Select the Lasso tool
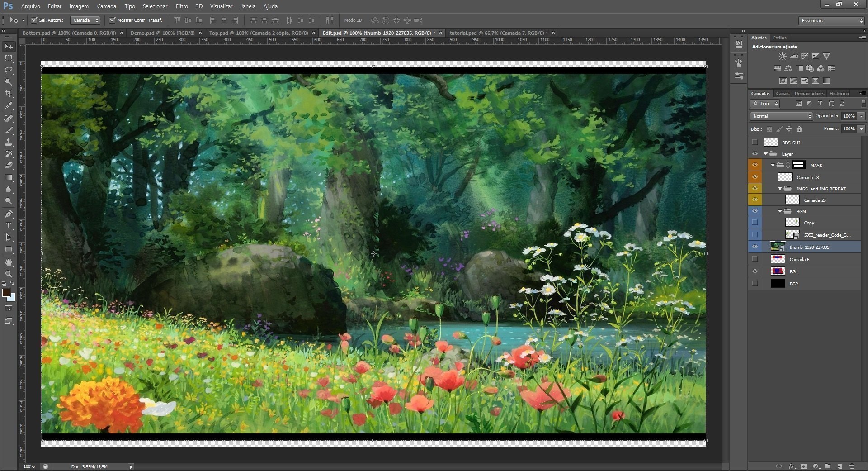 point(9,70)
